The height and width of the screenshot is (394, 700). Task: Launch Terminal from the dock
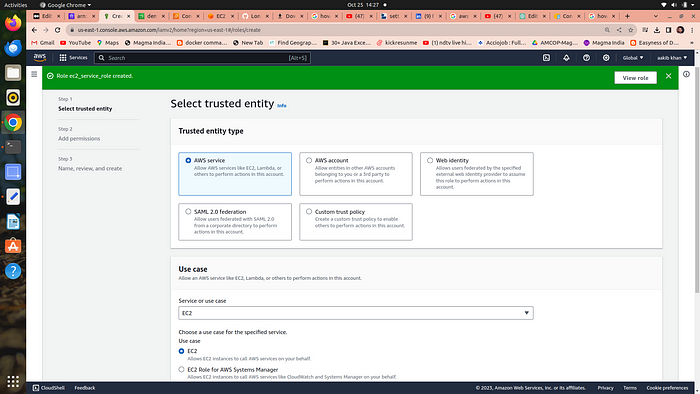[13, 147]
